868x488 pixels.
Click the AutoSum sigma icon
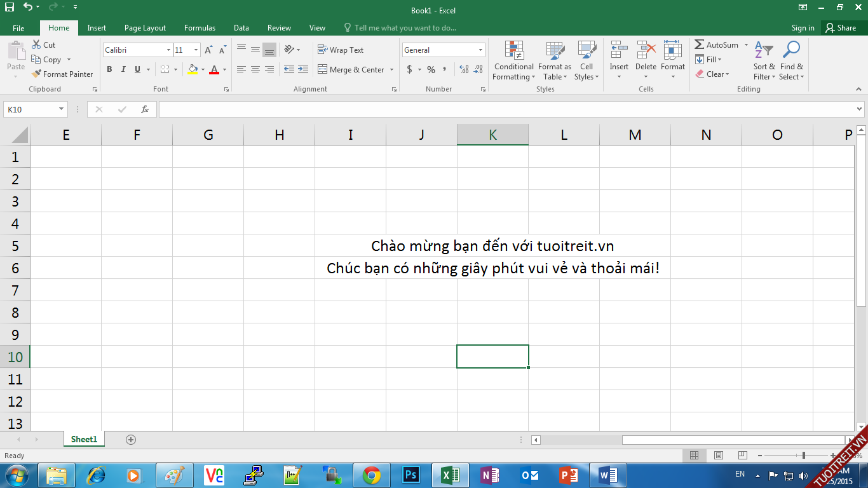(x=700, y=45)
